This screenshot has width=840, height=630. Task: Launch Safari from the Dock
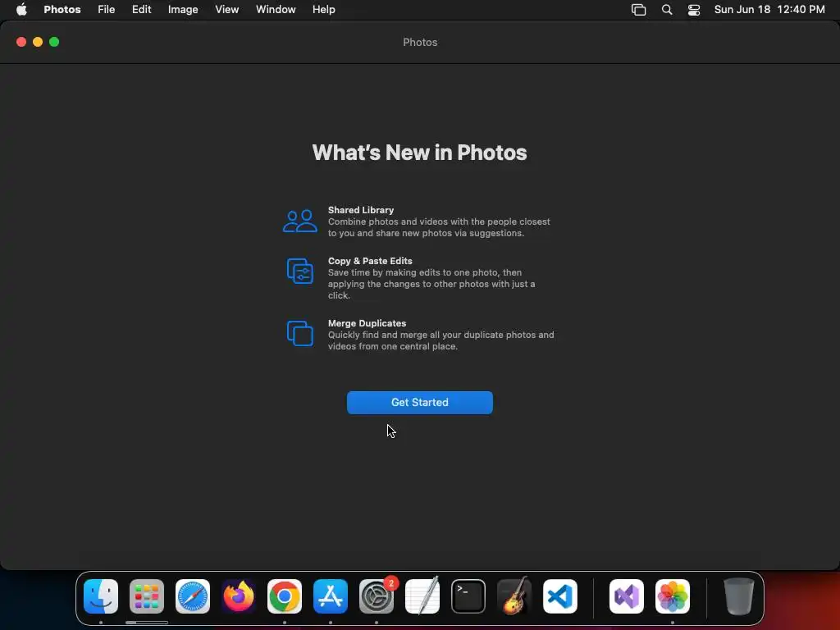[x=193, y=596]
